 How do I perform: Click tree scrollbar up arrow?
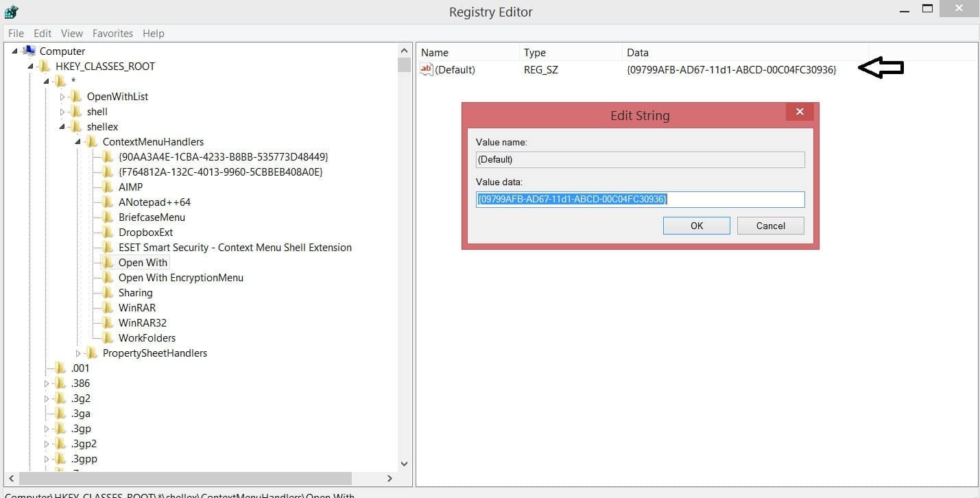404,51
